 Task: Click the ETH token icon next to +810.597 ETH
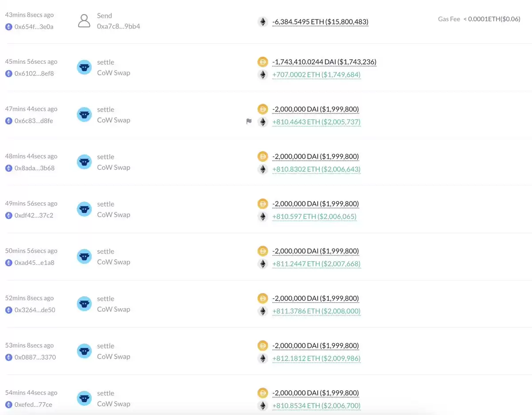[x=263, y=217]
